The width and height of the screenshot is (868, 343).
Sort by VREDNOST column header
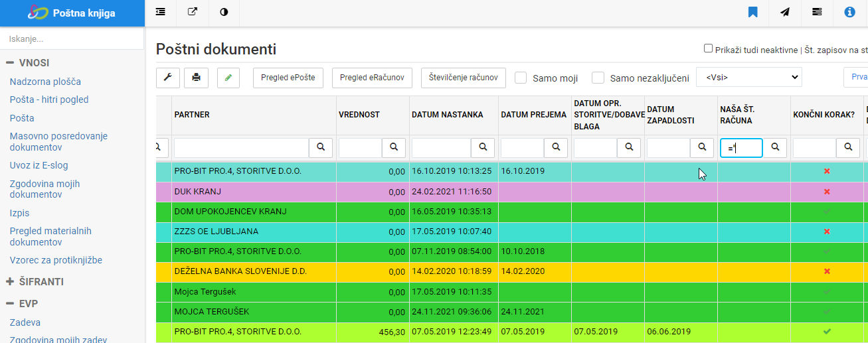pyautogui.click(x=359, y=115)
